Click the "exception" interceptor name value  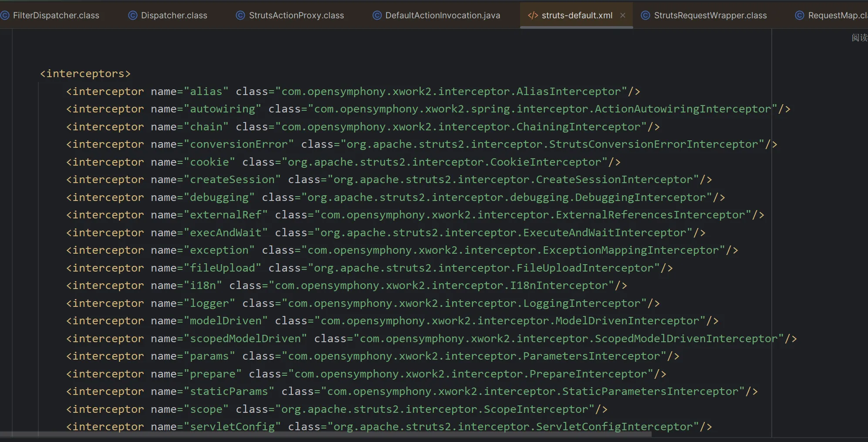219,250
